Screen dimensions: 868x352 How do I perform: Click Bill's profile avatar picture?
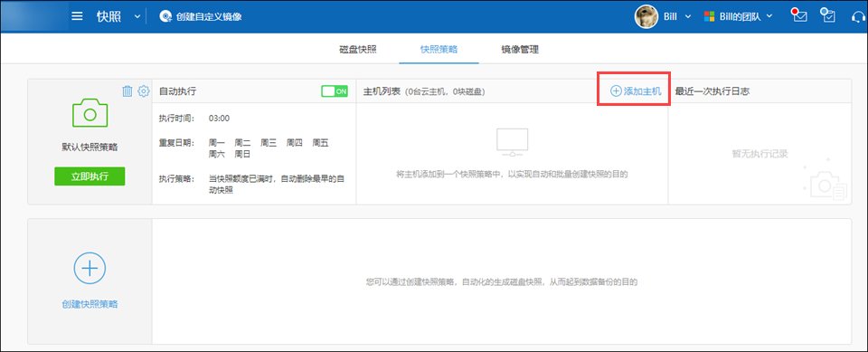point(646,16)
